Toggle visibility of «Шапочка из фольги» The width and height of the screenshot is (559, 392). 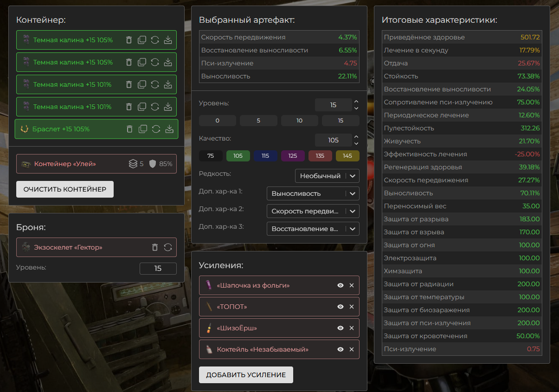tap(341, 285)
